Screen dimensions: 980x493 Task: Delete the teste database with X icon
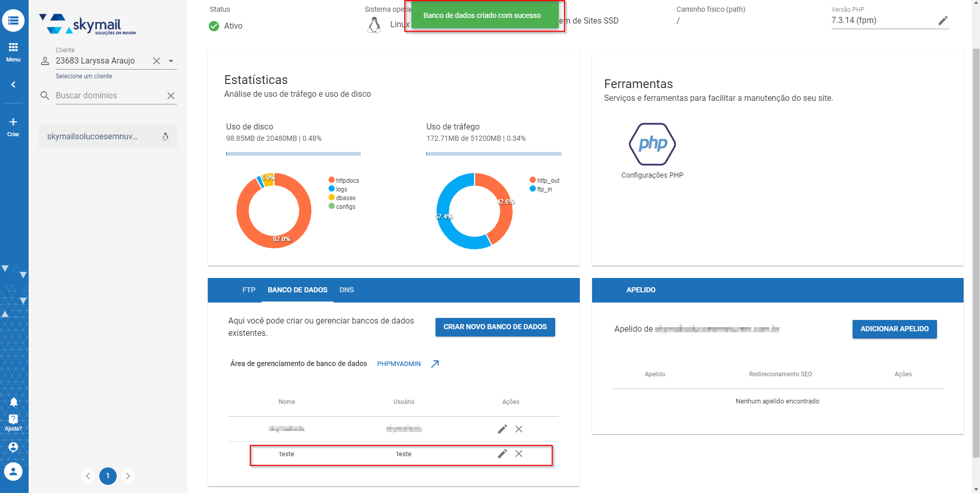[519, 454]
